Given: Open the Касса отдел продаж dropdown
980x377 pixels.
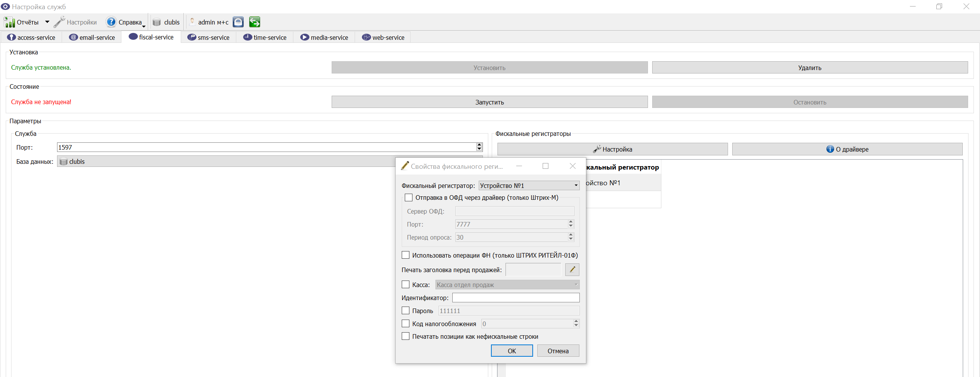Looking at the screenshot, I should pyautogui.click(x=507, y=284).
